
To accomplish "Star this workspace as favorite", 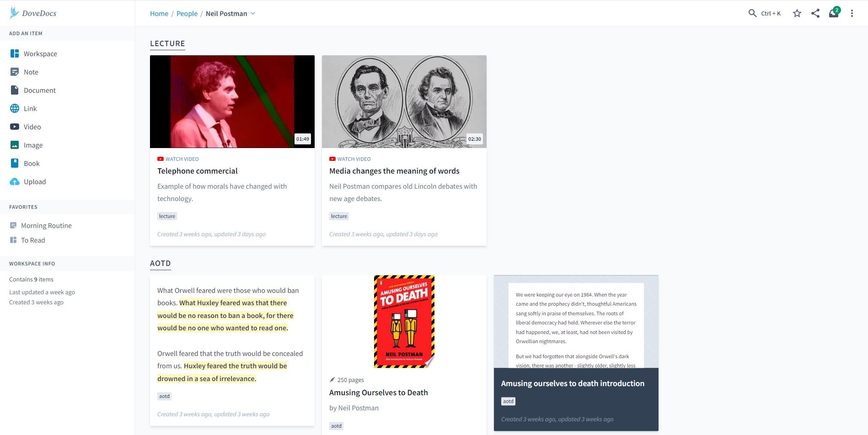I will click(x=797, y=13).
